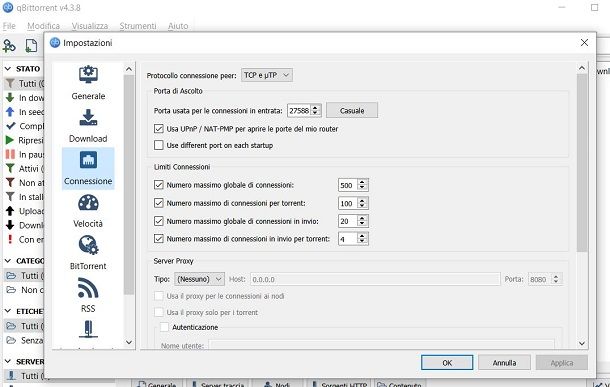610x387 pixels.
Task: Open the RSS settings section
Action: coord(88,295)
